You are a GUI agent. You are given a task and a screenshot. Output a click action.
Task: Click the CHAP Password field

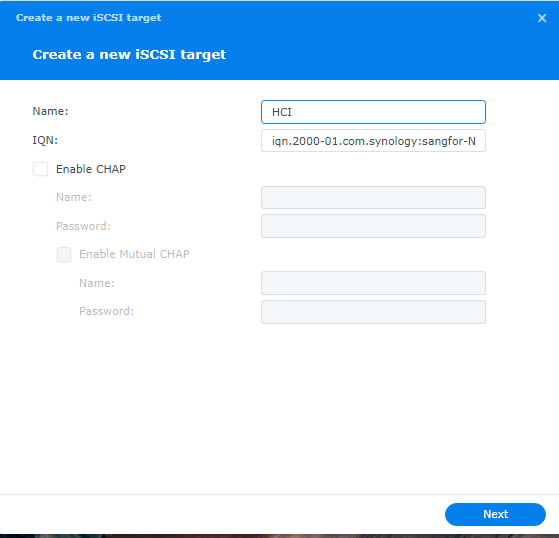pyautogui.click(x=373, y=226)
